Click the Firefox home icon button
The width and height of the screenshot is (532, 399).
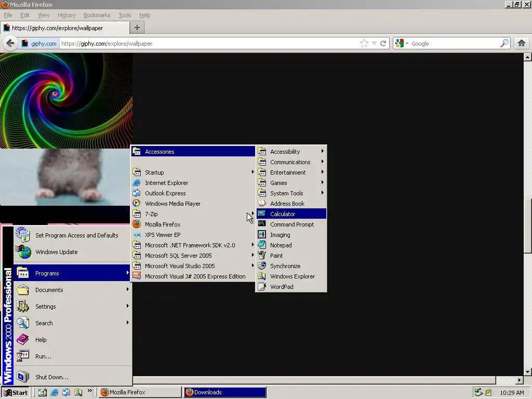[x=522, y=44]
